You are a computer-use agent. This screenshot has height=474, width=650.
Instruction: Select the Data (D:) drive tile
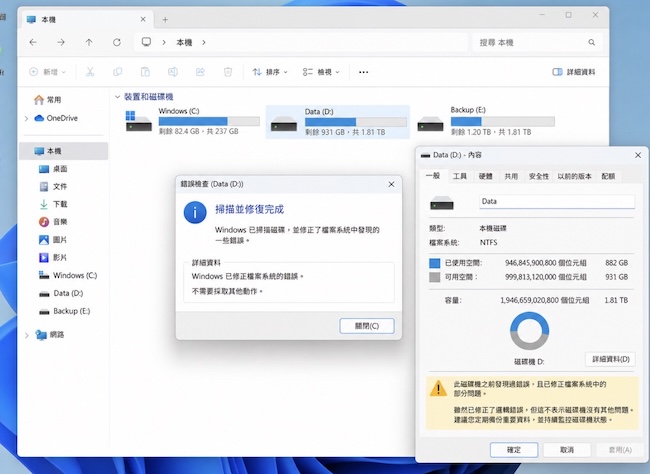tap(337, 122)
